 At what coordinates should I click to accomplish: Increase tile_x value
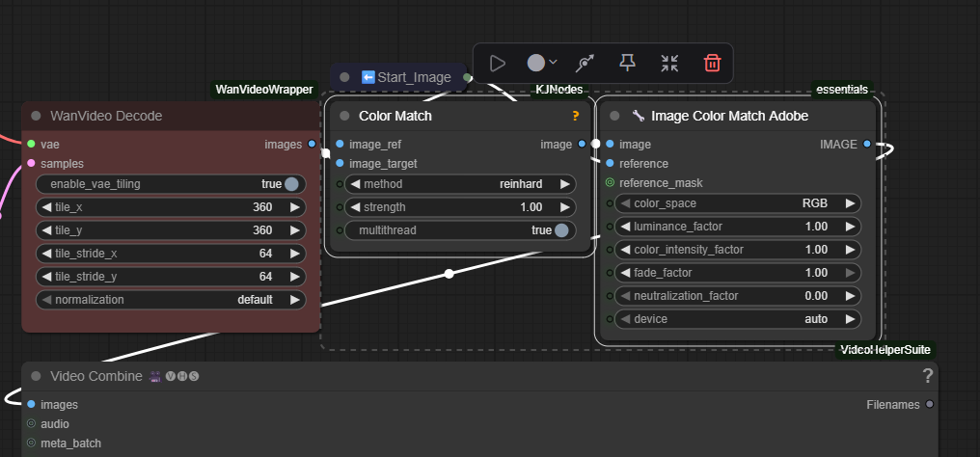[295, 207]
